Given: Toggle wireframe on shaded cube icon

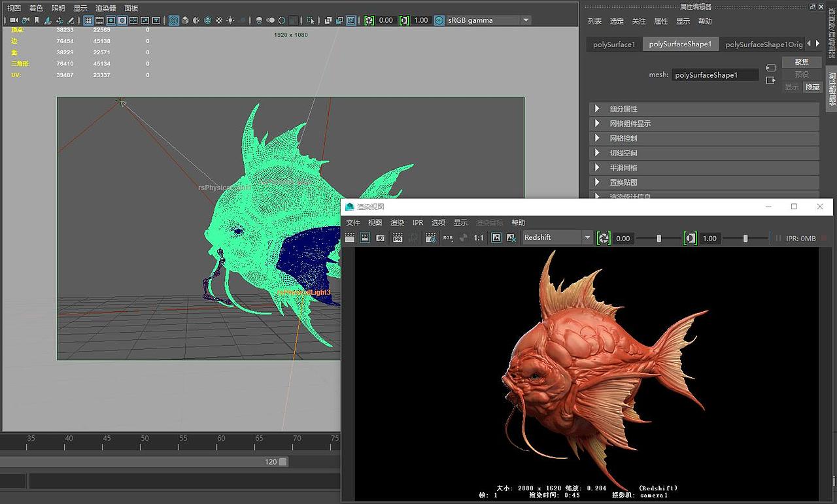Looking at the screenshot, I should [x=207, y=20].
